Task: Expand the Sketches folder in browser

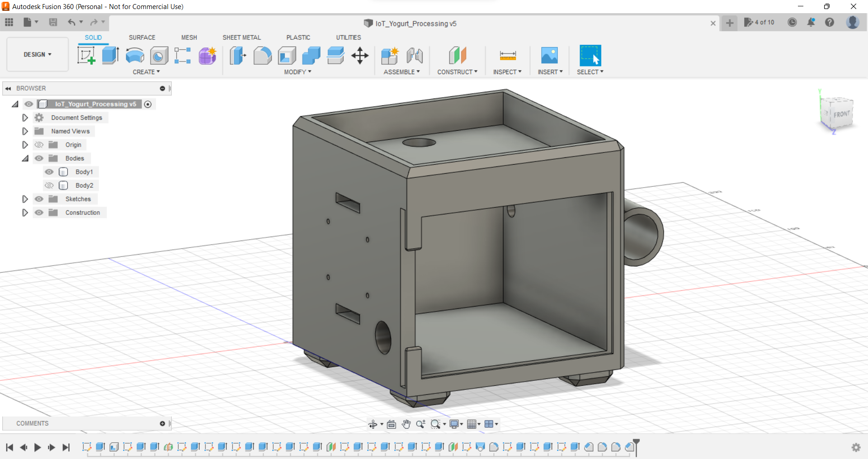Action: 25,199
